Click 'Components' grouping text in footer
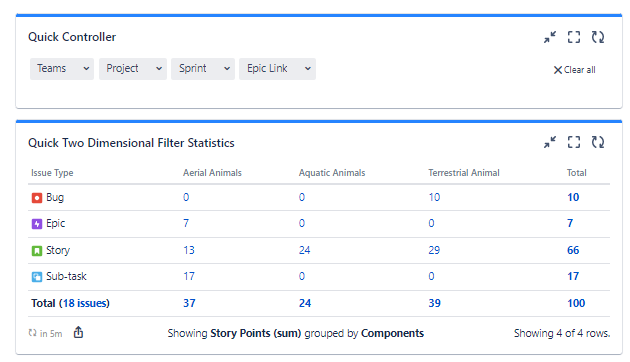The image size is (630, 362). (x=392, y=333)
